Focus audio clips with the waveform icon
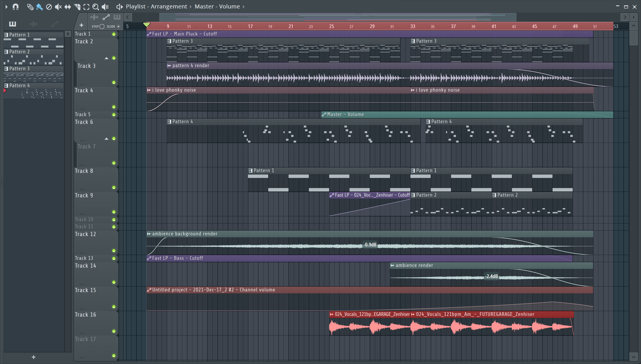Image resolution: width=641 pixels, height=364 pixels. 94,17
